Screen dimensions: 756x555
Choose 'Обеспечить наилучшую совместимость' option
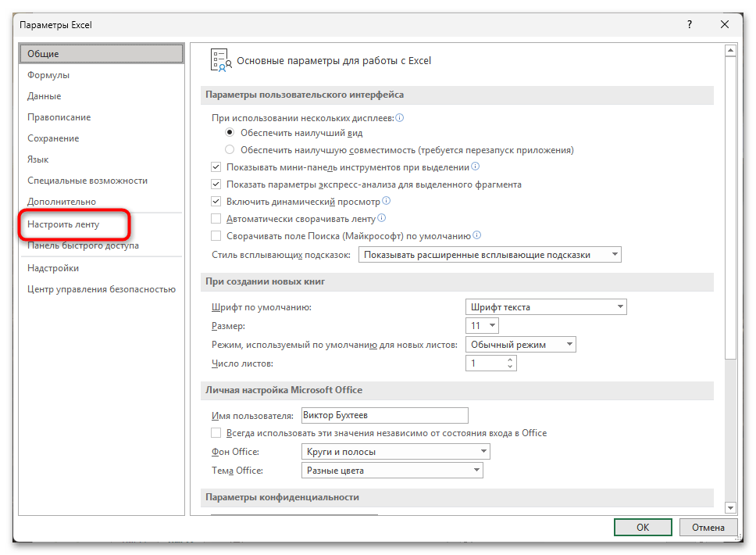230,150
